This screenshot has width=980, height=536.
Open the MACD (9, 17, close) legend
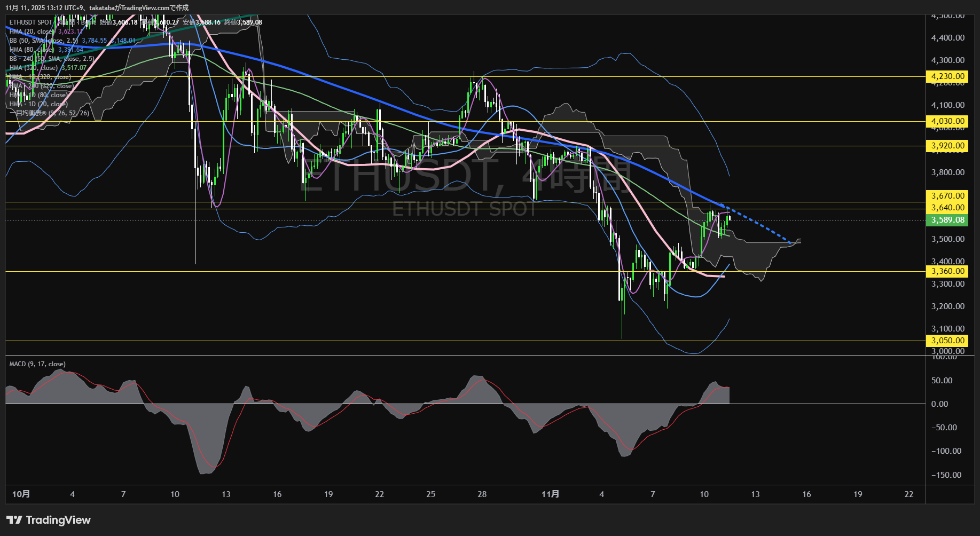pos(37,364)
